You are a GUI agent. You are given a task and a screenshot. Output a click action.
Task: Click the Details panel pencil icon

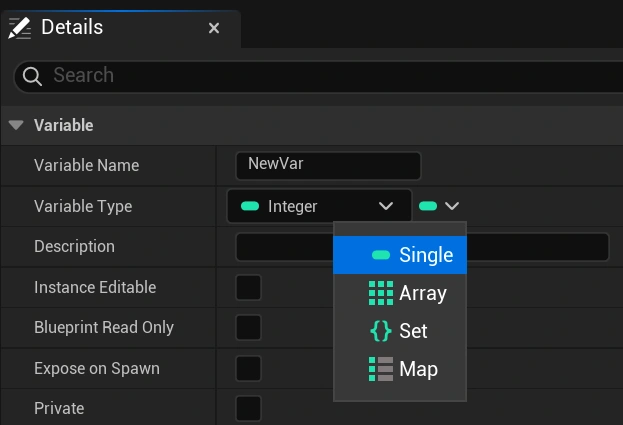click(x=19, y=28)
